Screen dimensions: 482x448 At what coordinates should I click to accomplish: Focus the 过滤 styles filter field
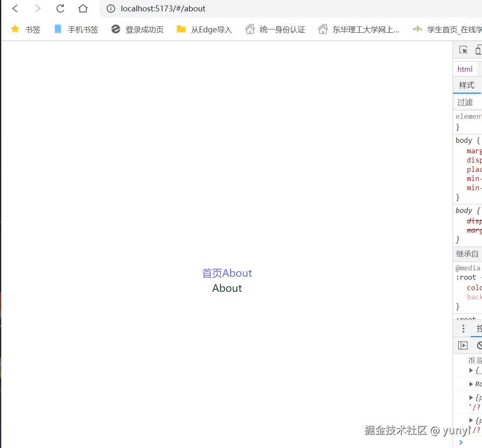(x=469, y=102)
